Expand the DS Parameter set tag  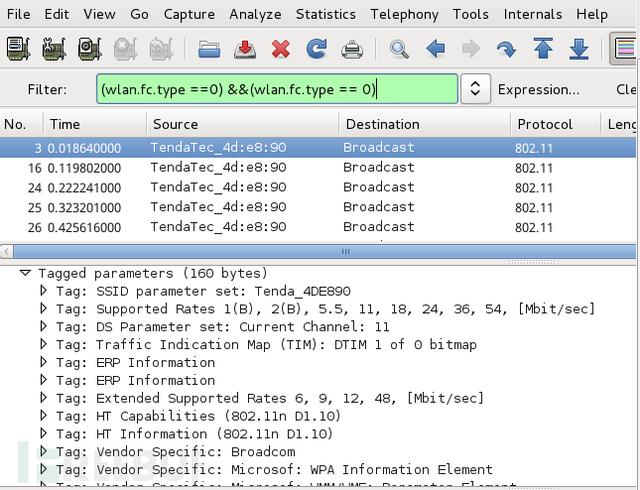(43, 326)
